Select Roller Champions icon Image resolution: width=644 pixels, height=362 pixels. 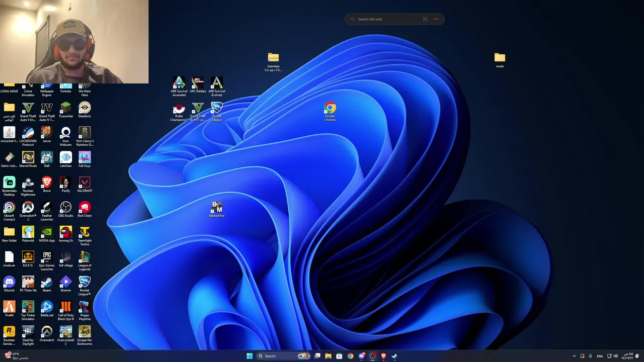click(x=179, y=112)
